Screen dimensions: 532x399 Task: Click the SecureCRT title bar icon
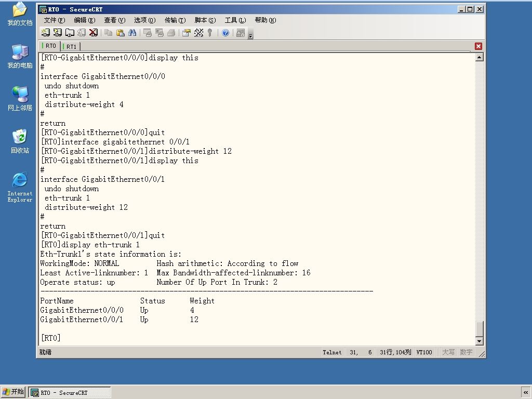point(43,9)
